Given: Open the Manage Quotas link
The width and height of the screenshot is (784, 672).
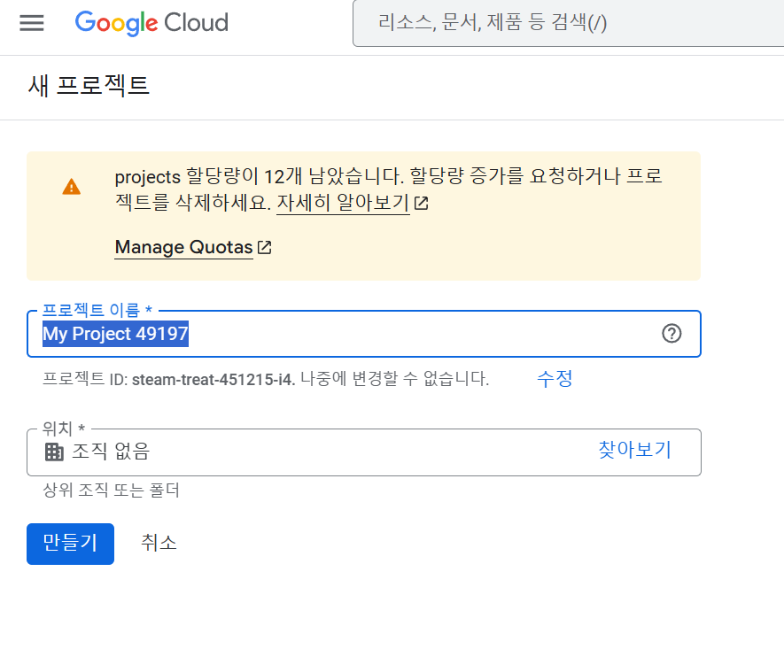Looking at the screenshot, I should click(x=184, y=247).
